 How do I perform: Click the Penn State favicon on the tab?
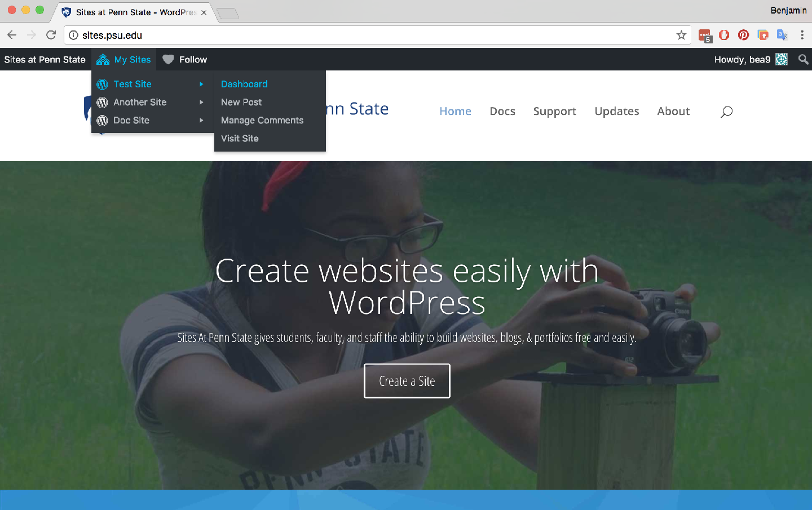(x=67, y=12)
